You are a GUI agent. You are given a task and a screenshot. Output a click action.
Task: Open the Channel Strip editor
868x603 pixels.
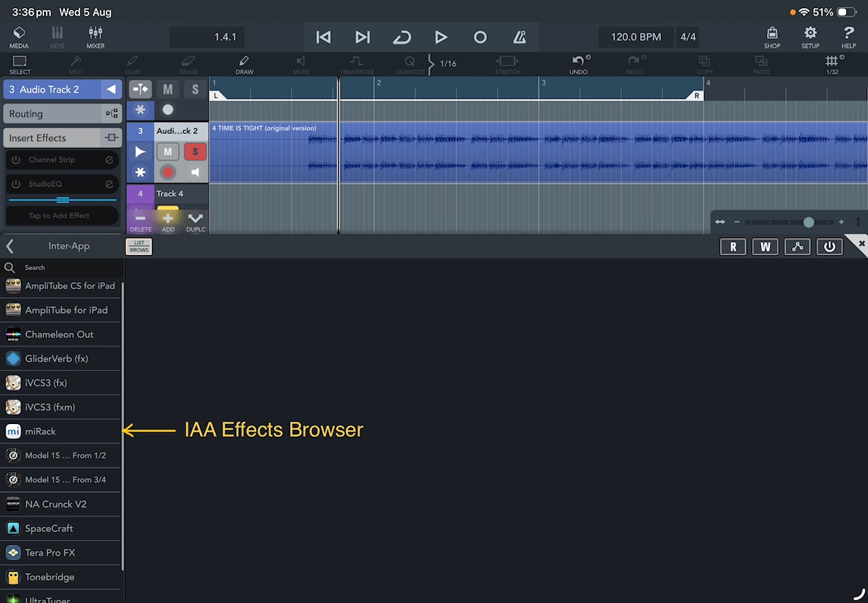(x=108, y=160)
